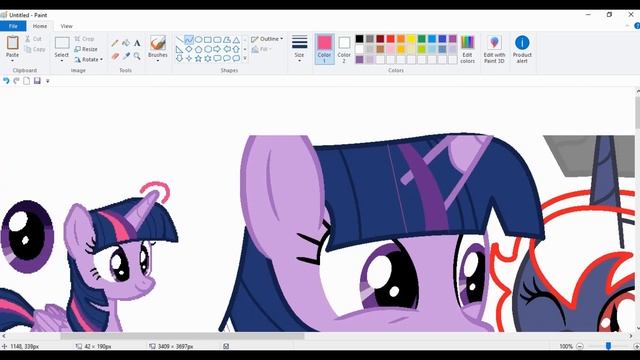Choose the Six-point star shape
Viewport: 640px width, 360px height.
pos(208,58)
